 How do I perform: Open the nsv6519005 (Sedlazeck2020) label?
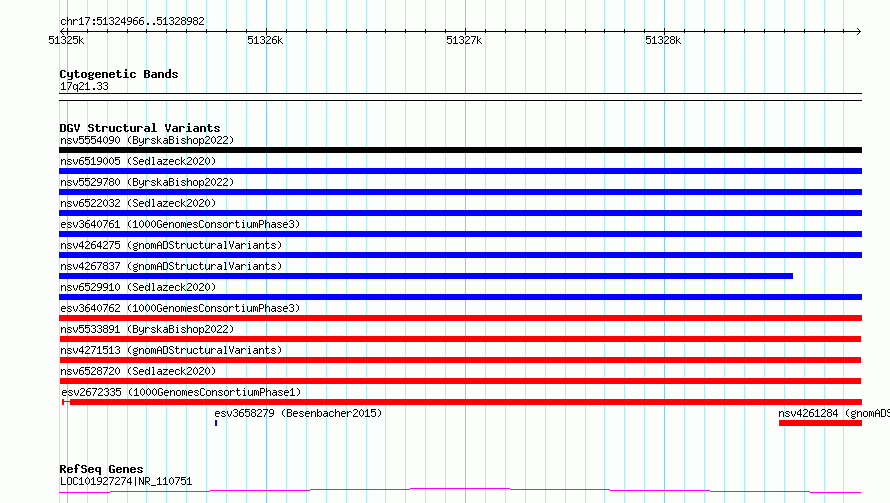point(138,161)
